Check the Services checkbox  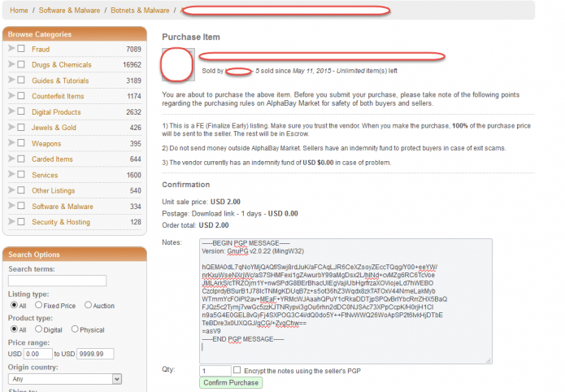click(x=21, y=174)
